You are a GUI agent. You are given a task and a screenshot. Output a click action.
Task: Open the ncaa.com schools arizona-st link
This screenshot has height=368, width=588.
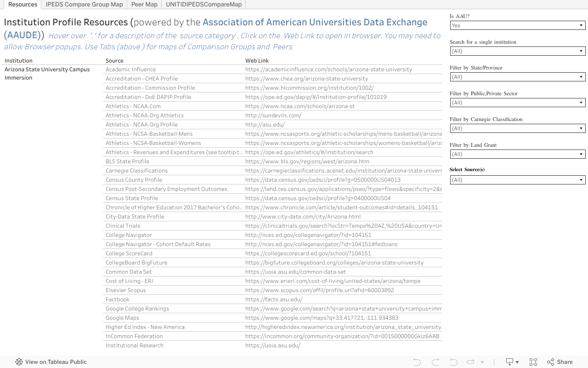pyautogui.click(x=300, y=106)
